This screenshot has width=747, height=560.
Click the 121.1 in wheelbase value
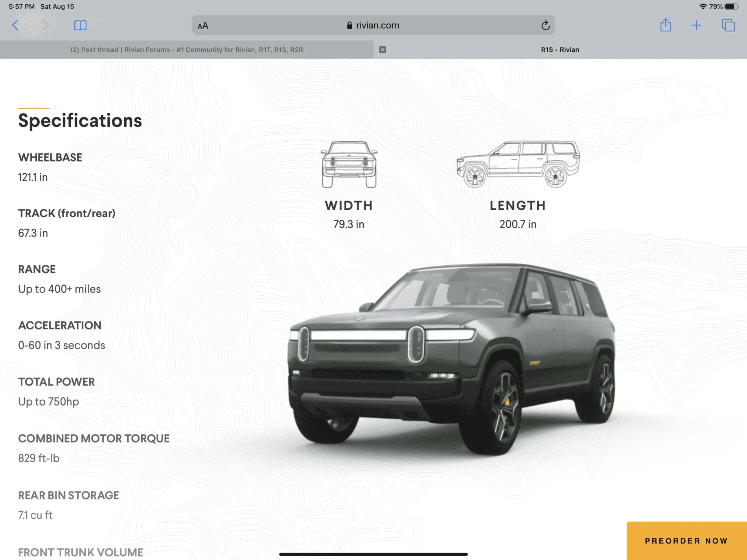coord(33,177)
